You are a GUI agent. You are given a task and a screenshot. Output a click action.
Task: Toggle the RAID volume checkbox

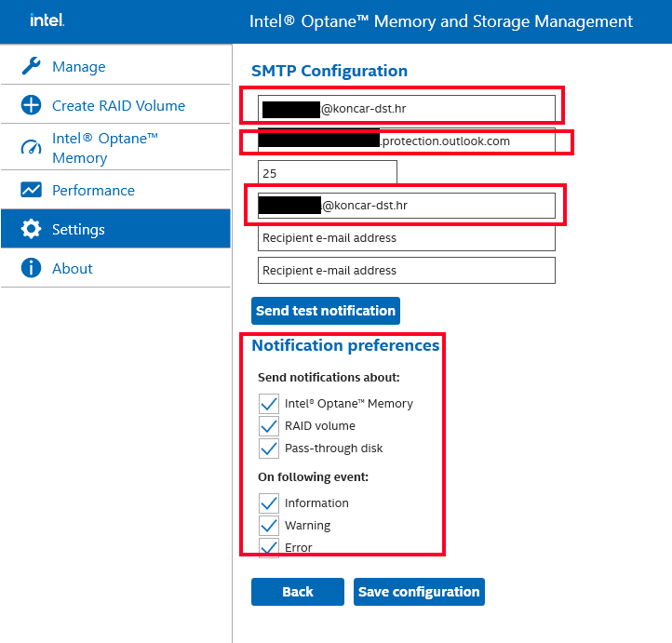[x=269, y=425]
